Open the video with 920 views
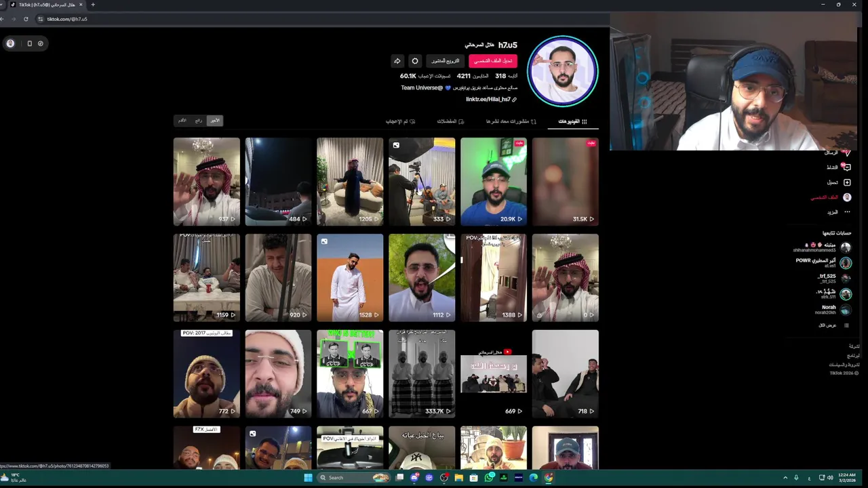The height and width of the screenshot is (488, 868). (x=278, y=278)
